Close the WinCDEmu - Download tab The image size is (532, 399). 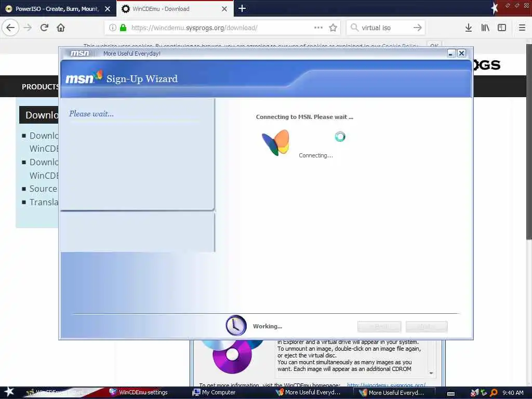(224, 9)
